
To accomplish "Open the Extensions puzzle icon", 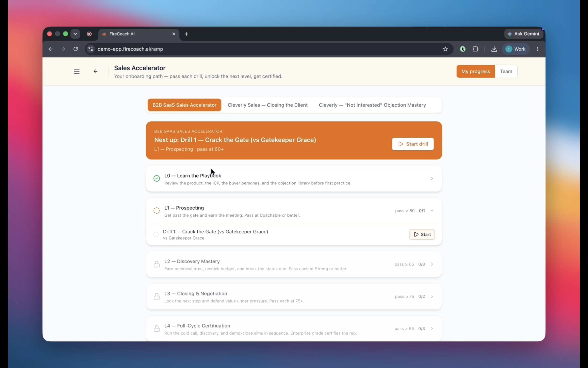I will point(476,49).
